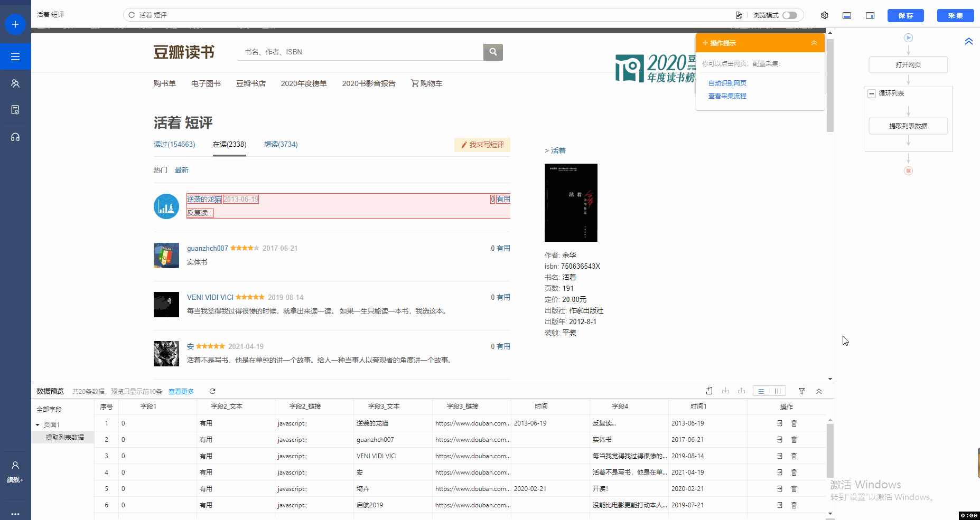Switch data preview to column view
980x520 pixels.
point(778,391)
